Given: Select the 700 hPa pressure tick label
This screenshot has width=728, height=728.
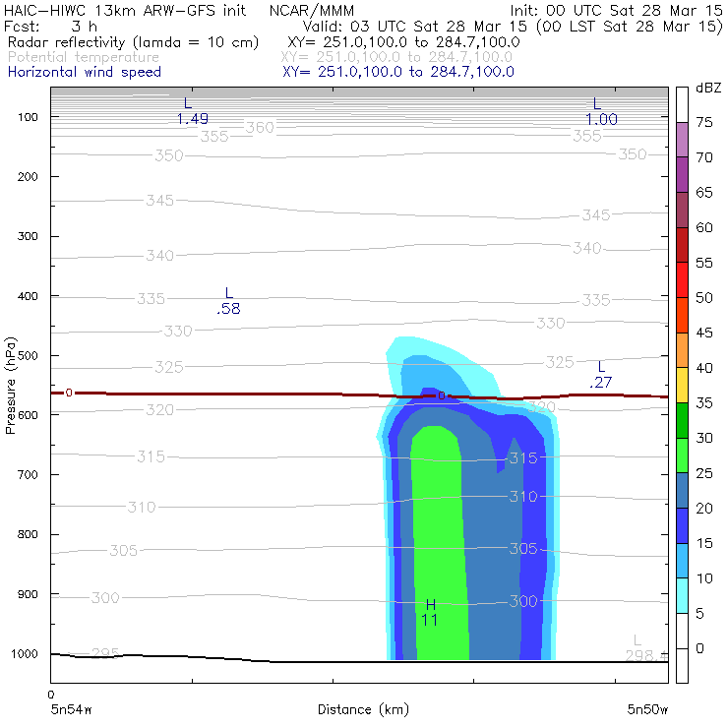Looking at the screenshot, I should (x=28, y=475).
